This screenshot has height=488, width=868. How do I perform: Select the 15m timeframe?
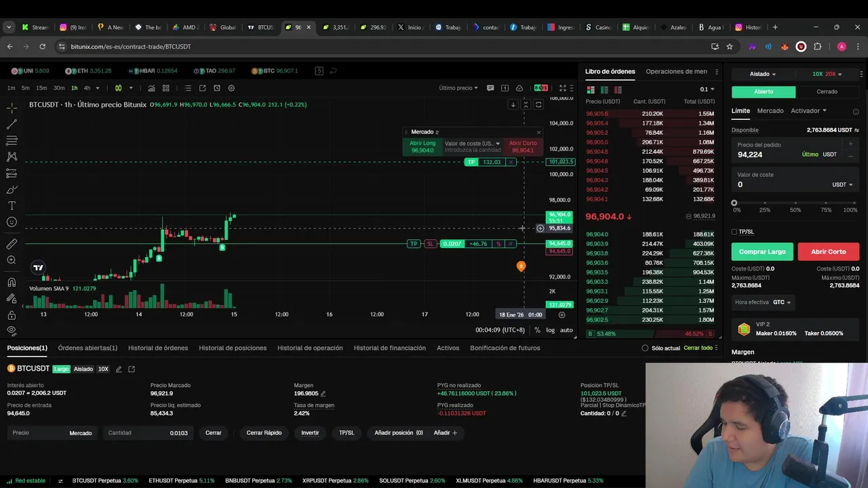click(x=41, y=88)
